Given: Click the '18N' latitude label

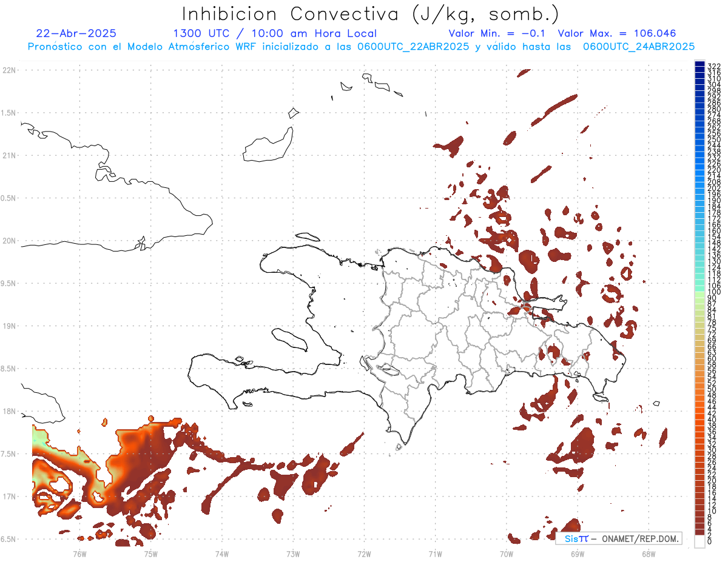Looking at the screenshot, I should pyautogui.click(x=9, y=412).
